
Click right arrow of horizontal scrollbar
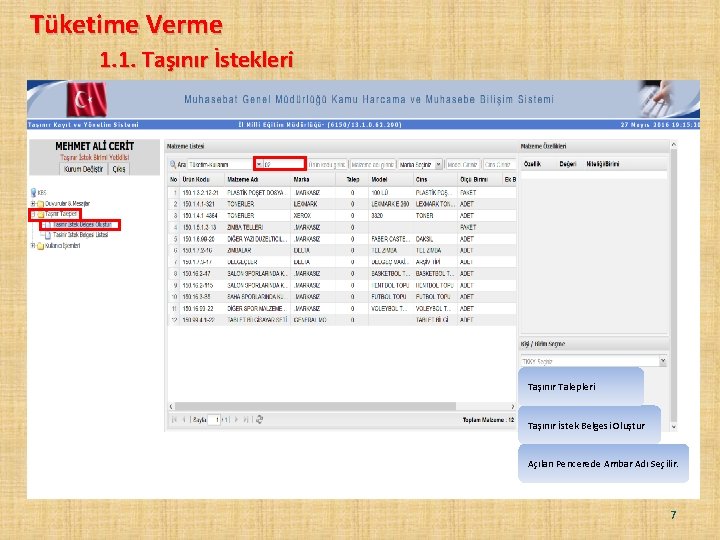(513, 406)
